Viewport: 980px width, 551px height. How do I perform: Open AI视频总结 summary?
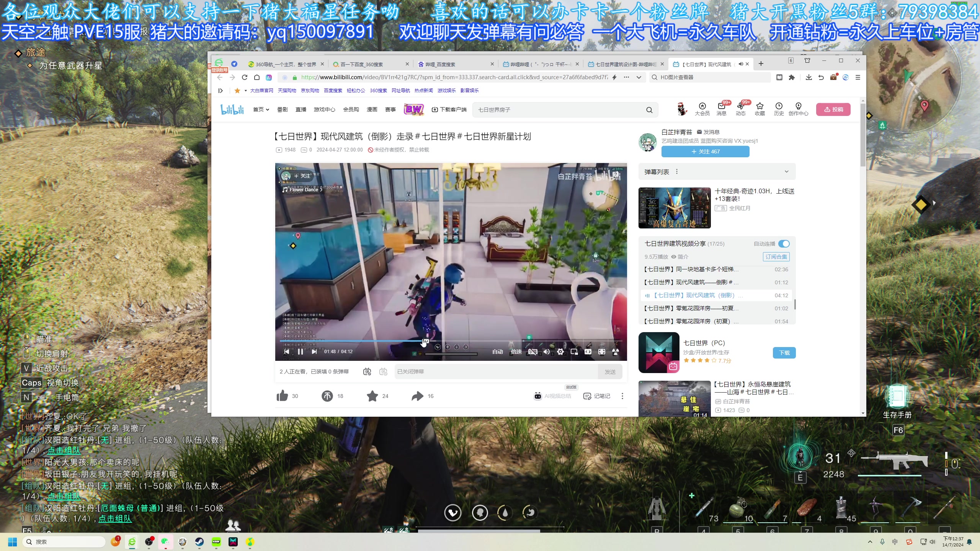552,396
